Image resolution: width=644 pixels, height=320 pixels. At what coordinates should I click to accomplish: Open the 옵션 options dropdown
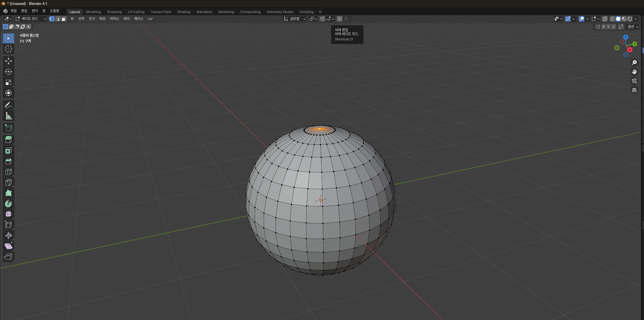pos(633,27)
